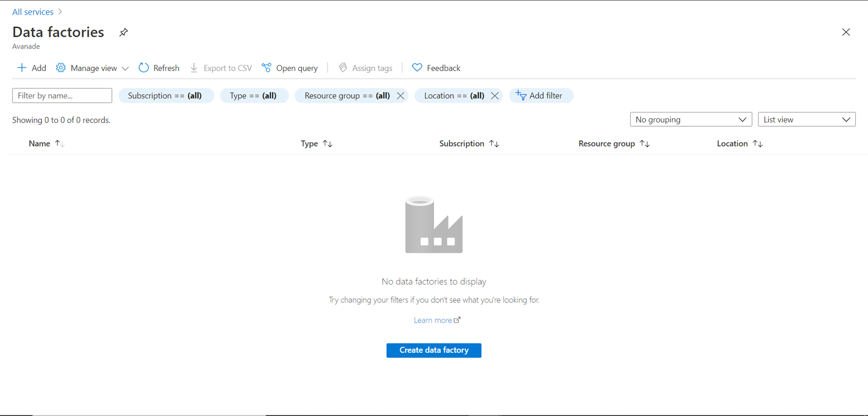Edit the Resource group filter pill
Image resolution: width=868 pixels, height=416 pixels.
coord(347,95)
